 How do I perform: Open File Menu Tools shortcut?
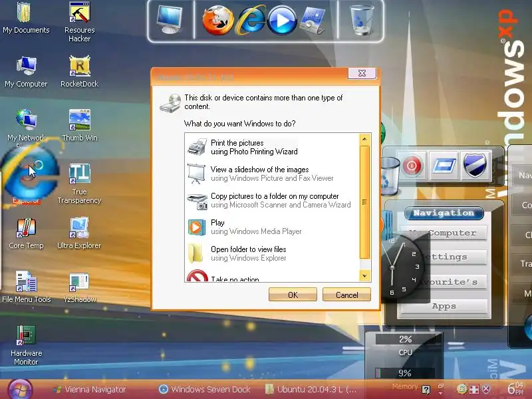[x=26, y=287]
